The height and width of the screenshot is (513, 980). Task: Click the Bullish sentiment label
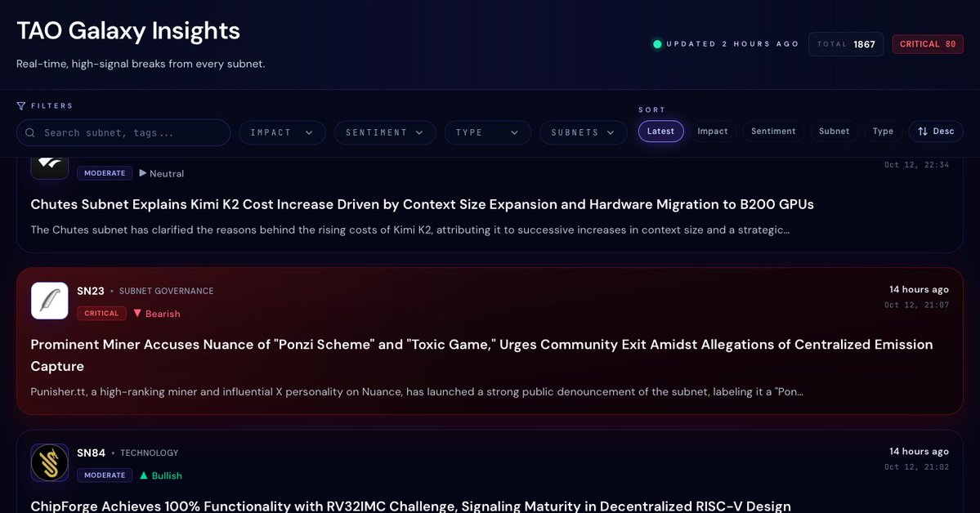tap(167, 475)
